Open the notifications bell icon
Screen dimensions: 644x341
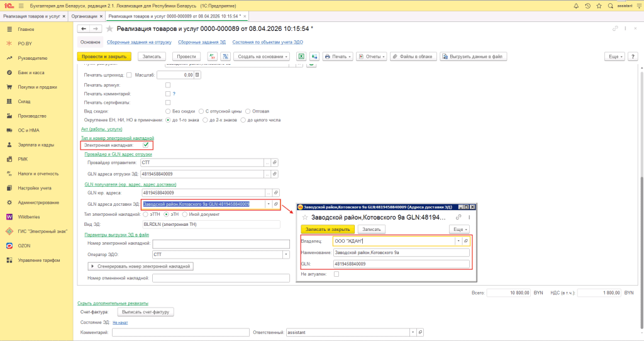click(x=576, y=6)
